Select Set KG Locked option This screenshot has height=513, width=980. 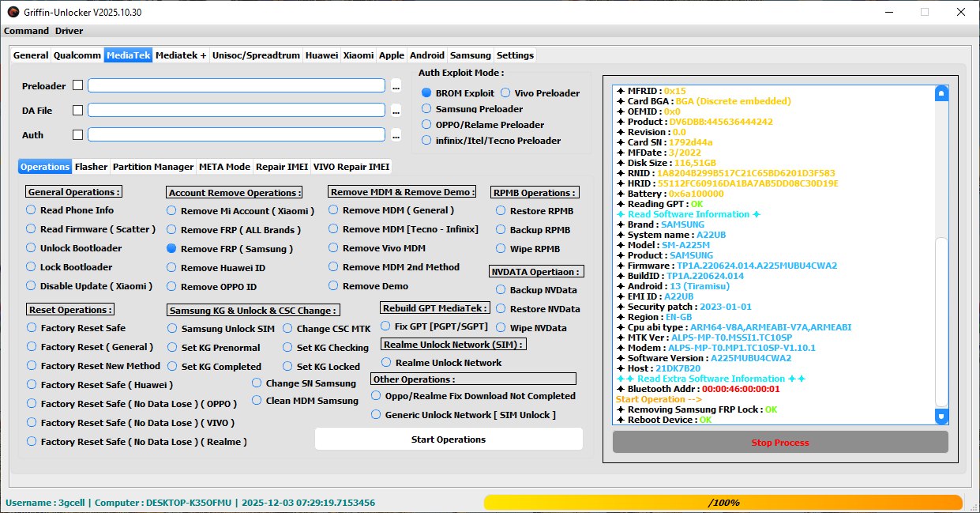point(321,367)
